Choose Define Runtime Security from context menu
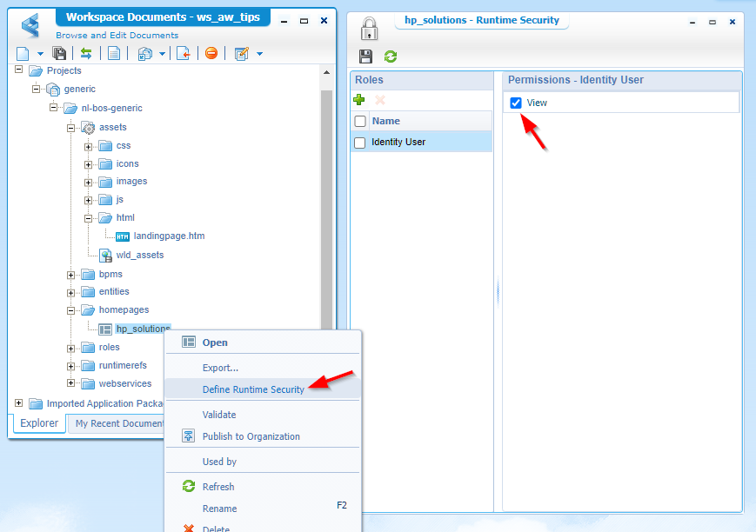 [253, 389]
